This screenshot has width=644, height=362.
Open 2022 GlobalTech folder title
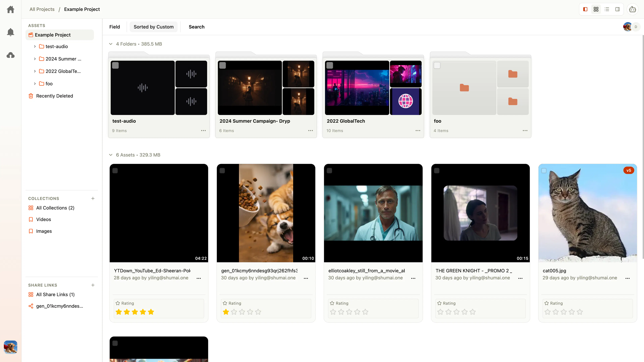[x=346, y=121]
